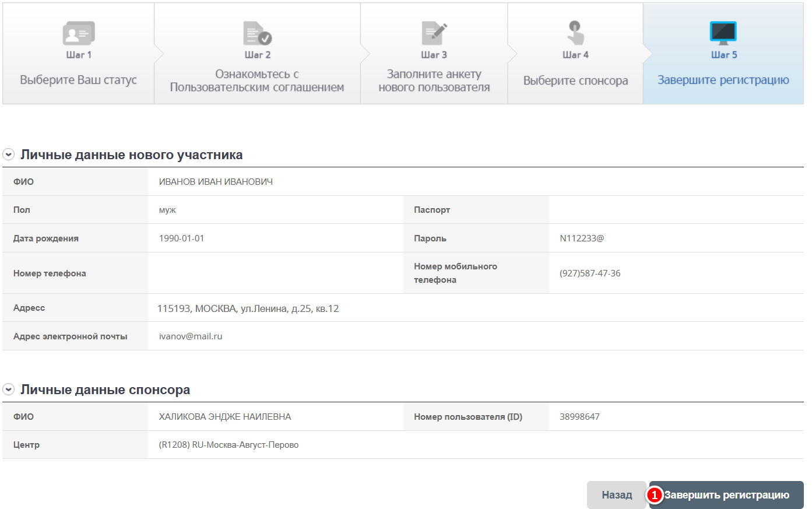Open the Пользовательским соглашением step label
This screenshot has width=812, height=509.
tap(257, 87)
